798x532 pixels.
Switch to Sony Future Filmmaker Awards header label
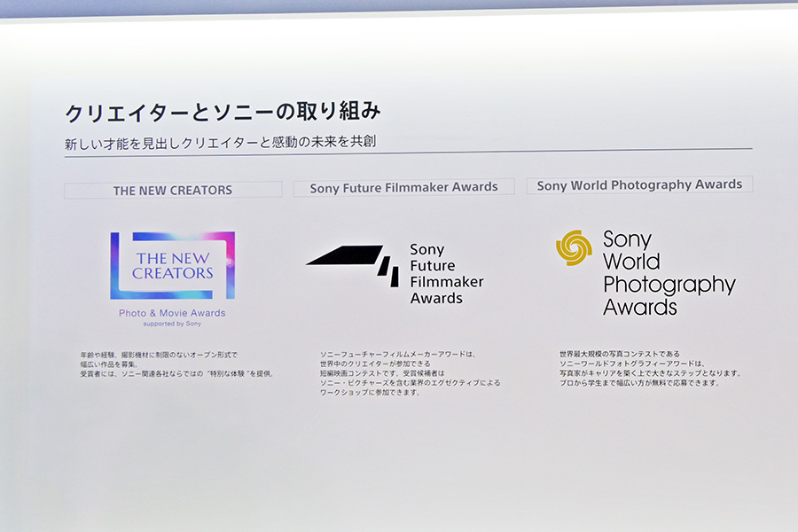pyautogui.click(x=403, y=187)
